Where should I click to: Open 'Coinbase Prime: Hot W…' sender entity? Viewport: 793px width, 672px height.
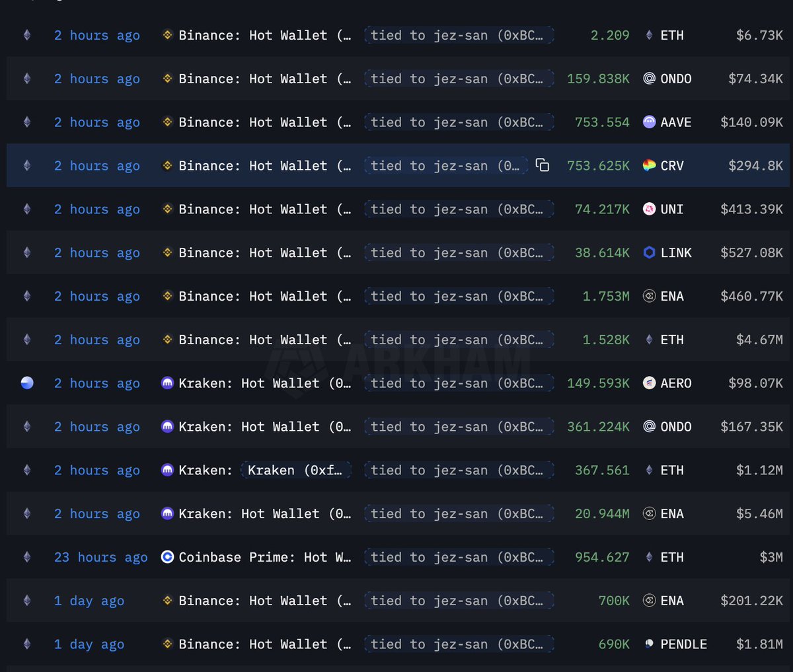[265, 557]
